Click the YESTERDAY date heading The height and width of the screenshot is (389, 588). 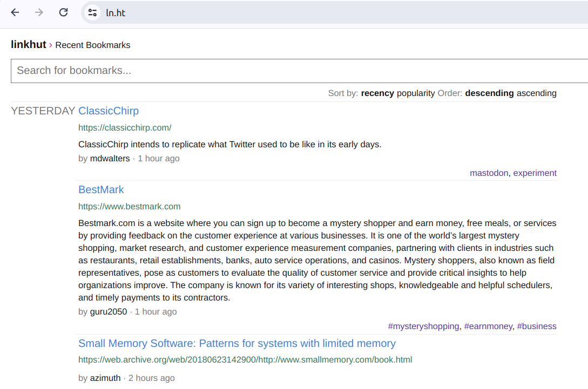point(43,111)
